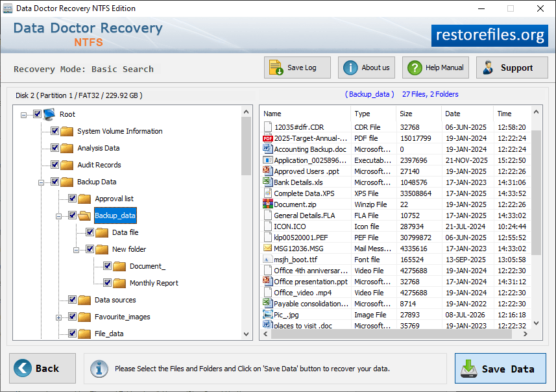Screen dimensions: 556x392
Task: Go Back to previous step
Action: coord(43,368)
